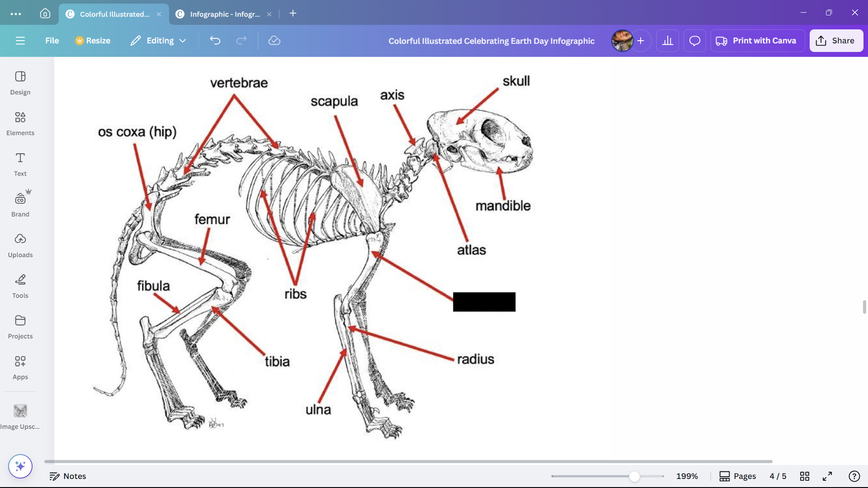Launch the Image Upscaler app
Viewport: 868px width, 488px height.
pyautogui.click(x=20, y=417)
